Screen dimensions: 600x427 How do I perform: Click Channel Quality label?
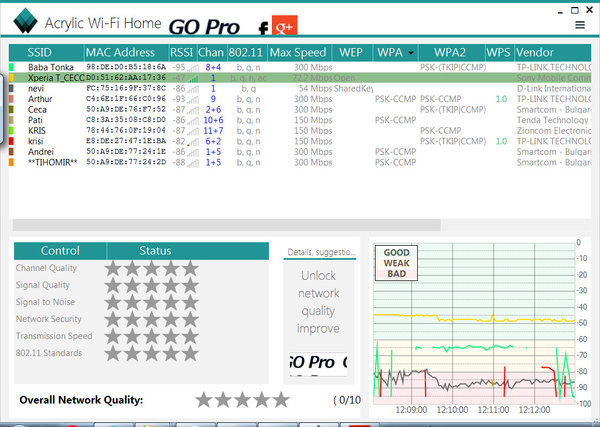coord(46,268)
